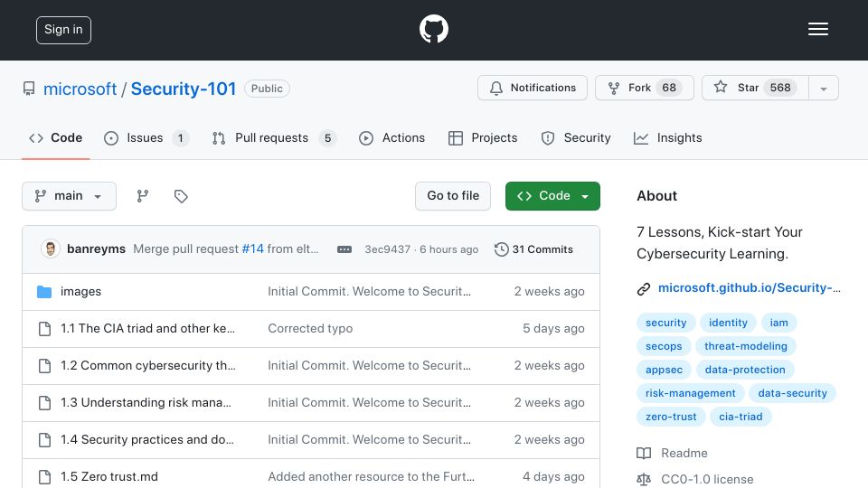Open the 1.4 Security practices file
The width and height of the screenshot is (868, 488).
147,440
